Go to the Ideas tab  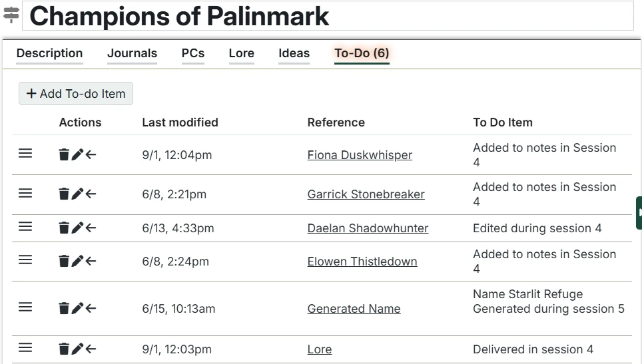(294, 53)
